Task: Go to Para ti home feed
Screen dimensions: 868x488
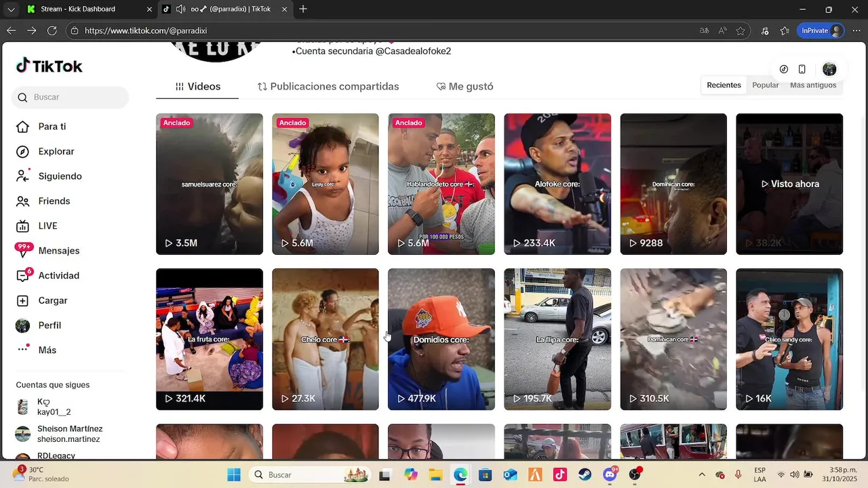Action: click(x=52, y=127)
